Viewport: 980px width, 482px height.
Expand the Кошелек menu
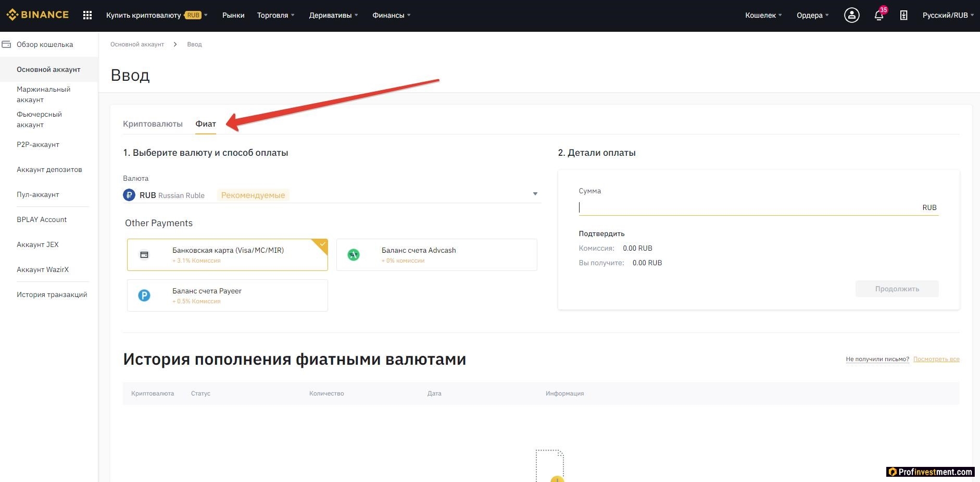pos(763,15)
